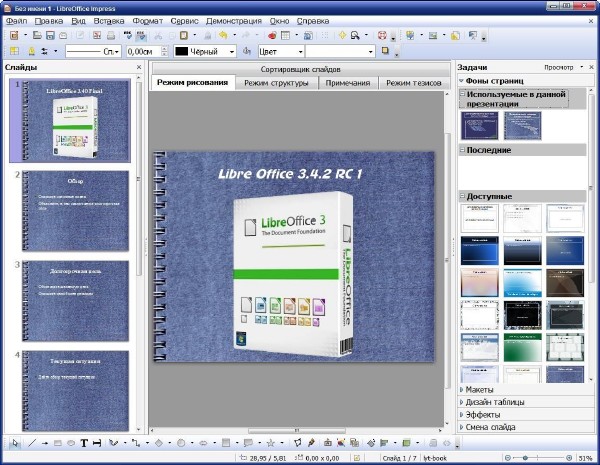Collapse the 'Последние' section

pyautogui.click(x=463, y=150)
